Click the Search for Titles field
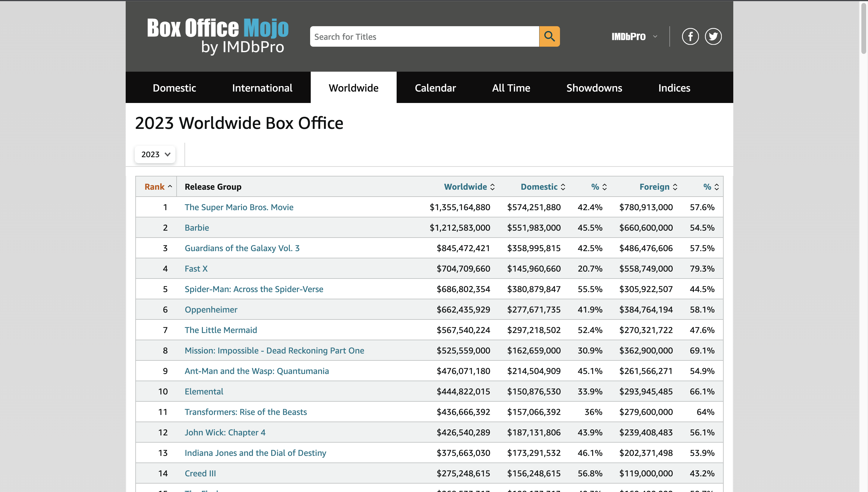 click(x=424, y=36)
